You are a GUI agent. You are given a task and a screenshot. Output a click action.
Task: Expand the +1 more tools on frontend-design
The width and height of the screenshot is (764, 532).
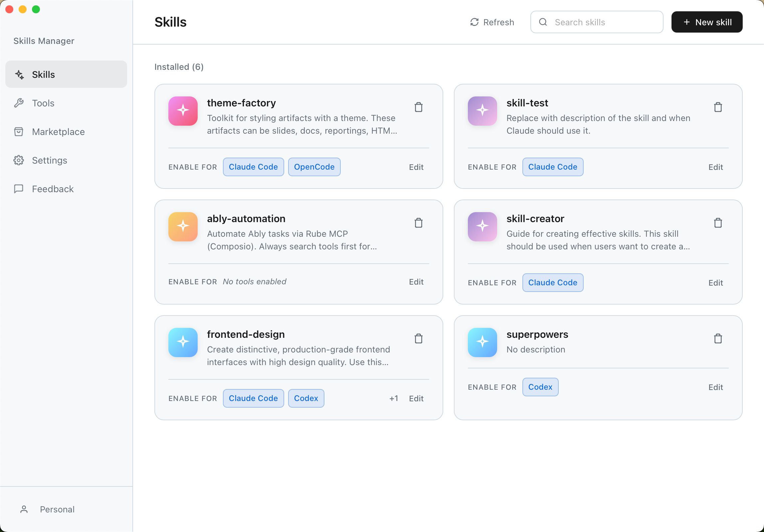tap(394, 398)
